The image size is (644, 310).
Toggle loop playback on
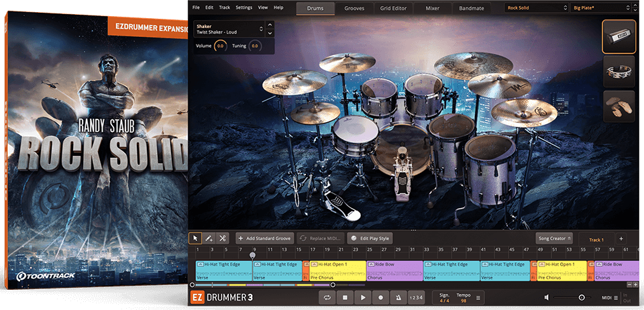pyautogui.click(x=327, y=298)
